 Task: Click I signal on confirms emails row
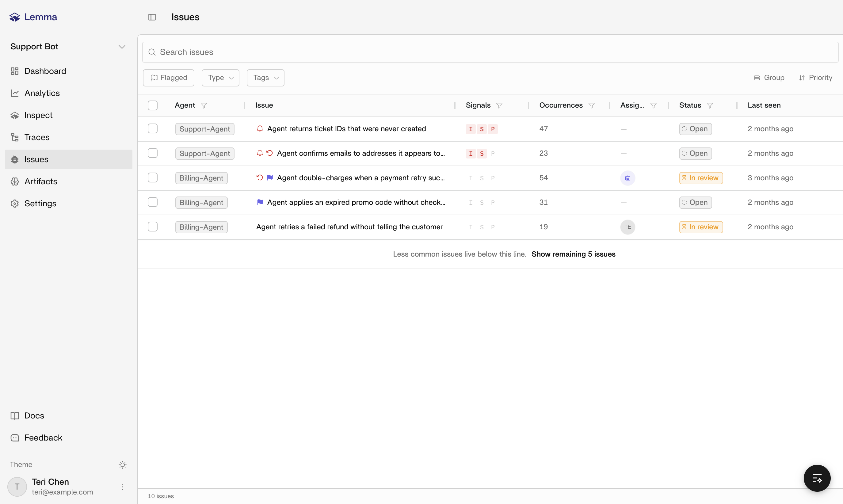(471, 154)
